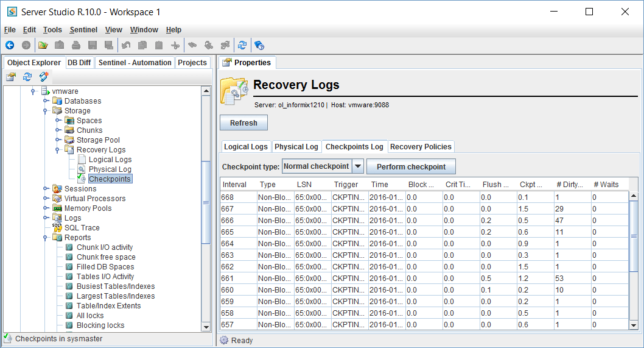Image resolution: width=644 pixels, height=348 pixels.
Task: Switch to the Logical Logs tab
Action: pos(245,147)
